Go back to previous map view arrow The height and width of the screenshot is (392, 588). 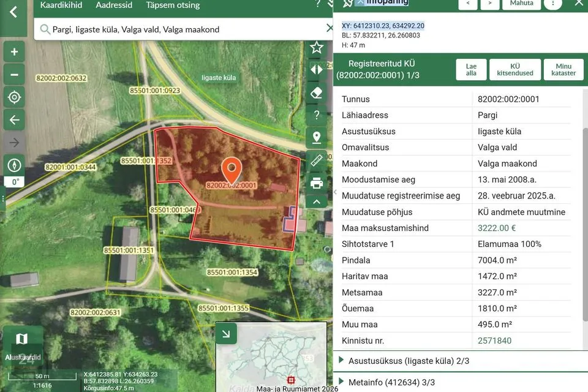pyautogui.click(x=14, y=120)
